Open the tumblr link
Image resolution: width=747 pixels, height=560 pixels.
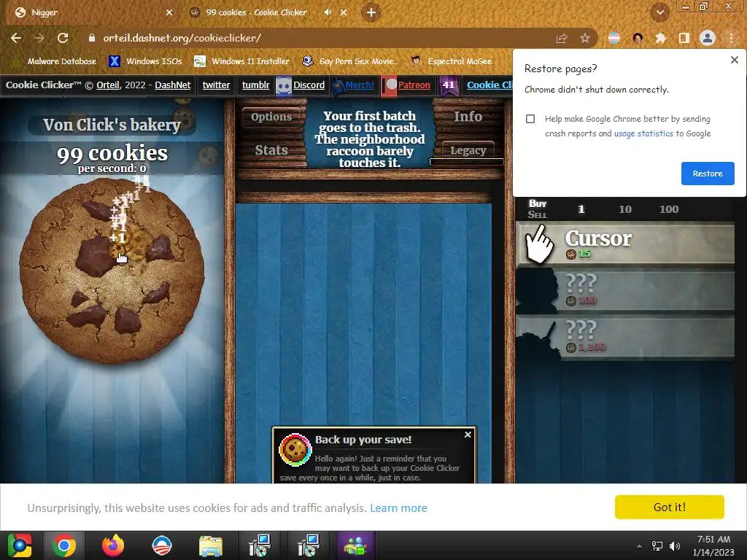pyautogui.click(x=256, y=85)
